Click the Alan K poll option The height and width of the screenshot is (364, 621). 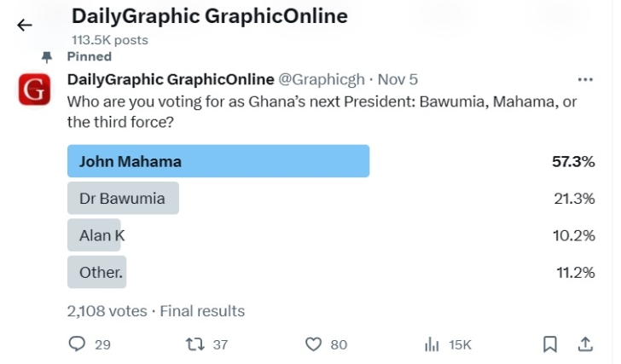(x=94, y=235)
